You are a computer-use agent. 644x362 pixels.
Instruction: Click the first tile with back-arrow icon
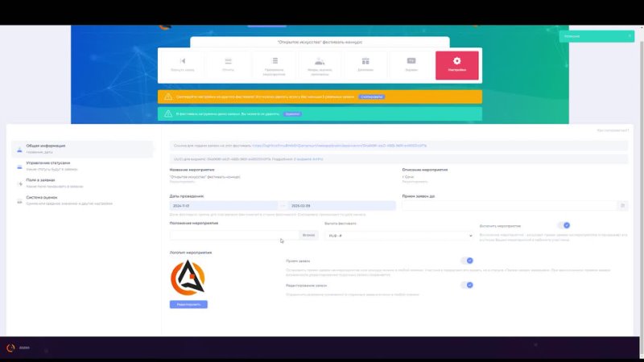(182, 66)
